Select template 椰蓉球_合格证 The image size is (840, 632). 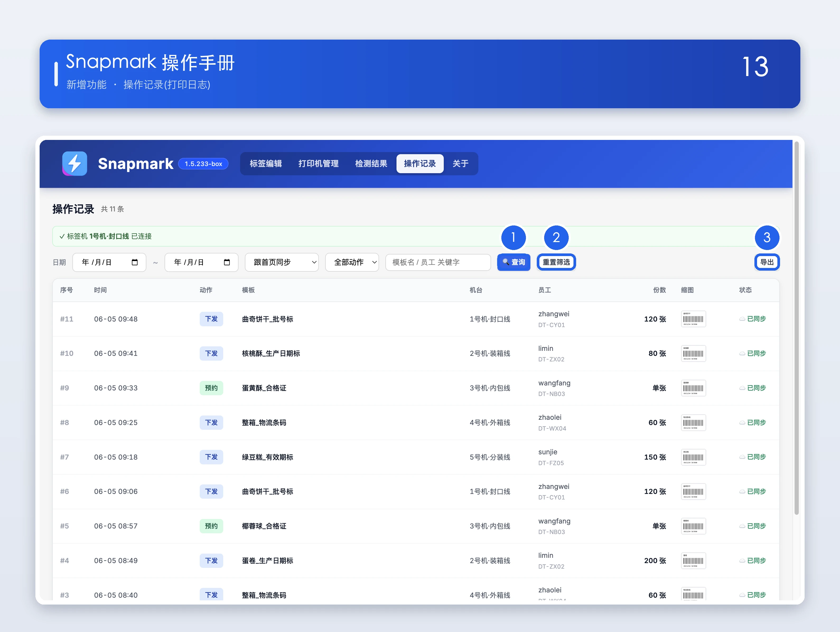point(264,526)
